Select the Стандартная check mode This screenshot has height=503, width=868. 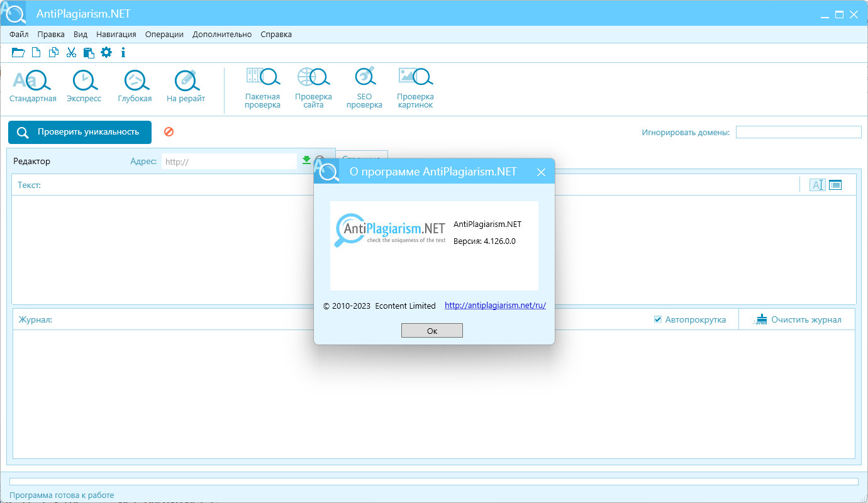click(x=33, y=86)
